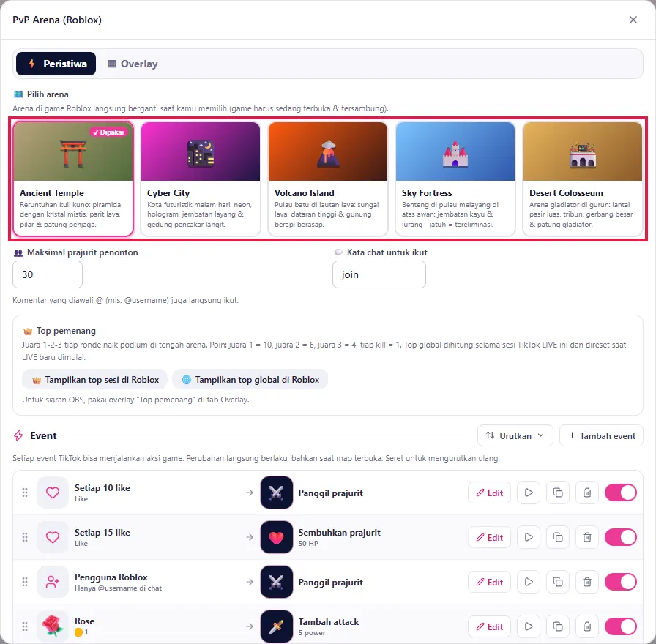Click 'Tampilkan top global di Roblox'
This screenshot has height=644, width=656.
pos(250,380)
